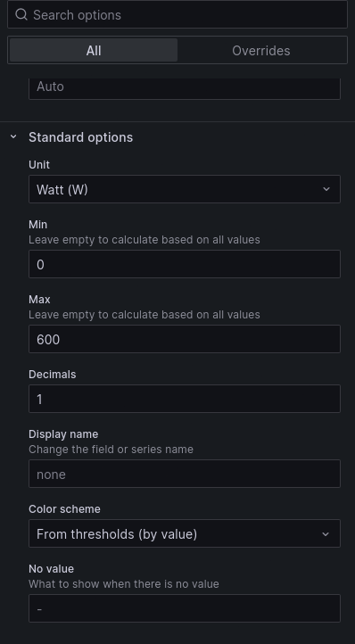This screenshot has width=355, height=644.
Task: Switch to the Overrides tab
Action: [x=261, y=51]
